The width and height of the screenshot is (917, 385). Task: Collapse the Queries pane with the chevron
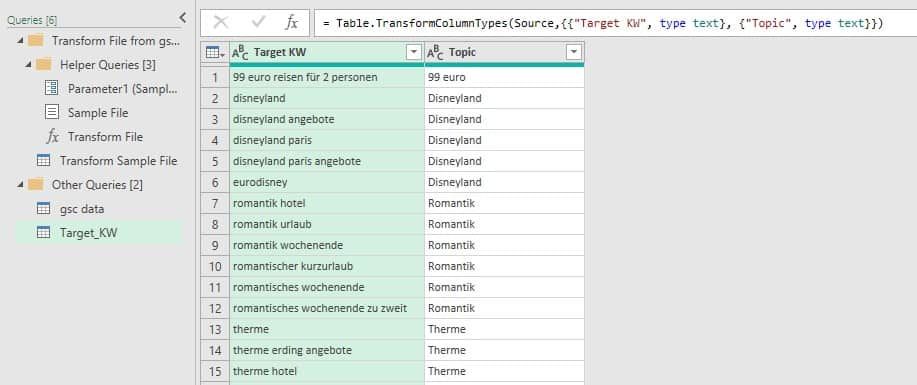click(182, 18)
